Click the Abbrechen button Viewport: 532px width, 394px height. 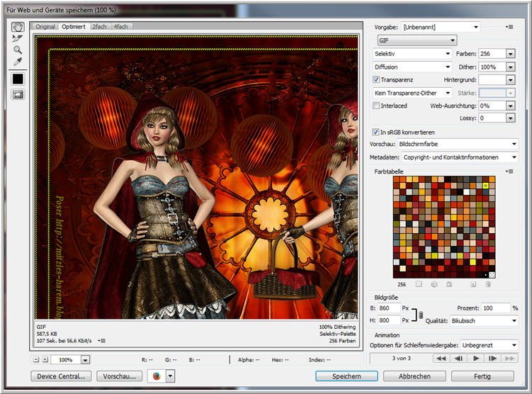point(414,376)
